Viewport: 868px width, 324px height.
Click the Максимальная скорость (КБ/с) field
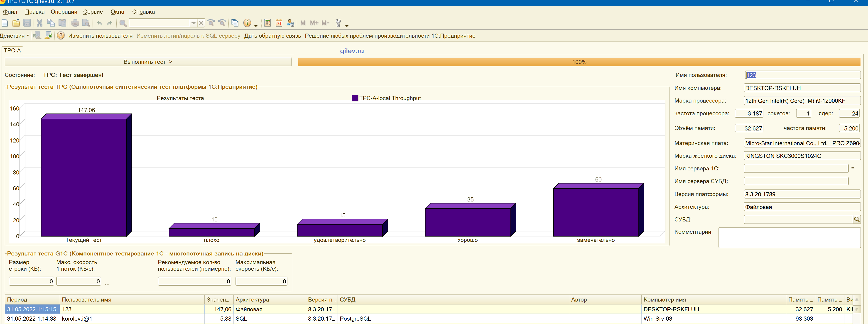click(261, 281)
